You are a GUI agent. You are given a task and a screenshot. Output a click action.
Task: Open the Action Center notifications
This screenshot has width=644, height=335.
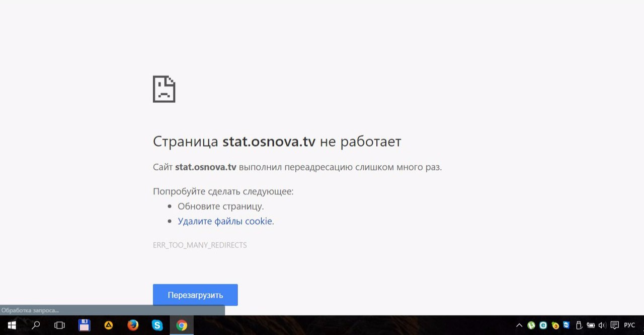614,325
